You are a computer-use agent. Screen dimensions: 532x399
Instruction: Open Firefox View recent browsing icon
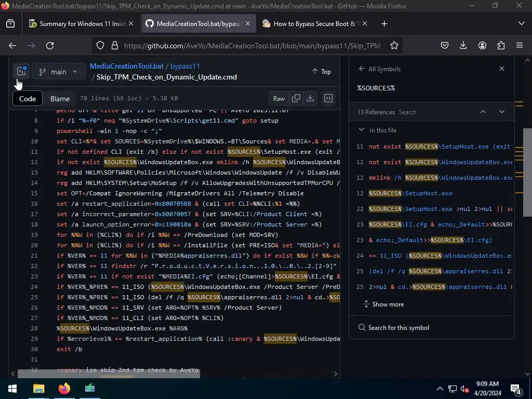click(10, 24)
